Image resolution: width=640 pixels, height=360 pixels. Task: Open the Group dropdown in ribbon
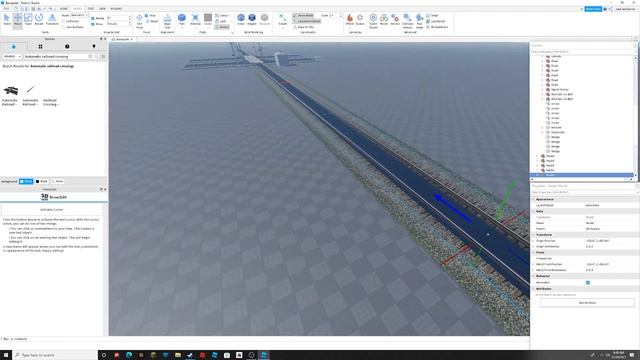tap(222, 16)
